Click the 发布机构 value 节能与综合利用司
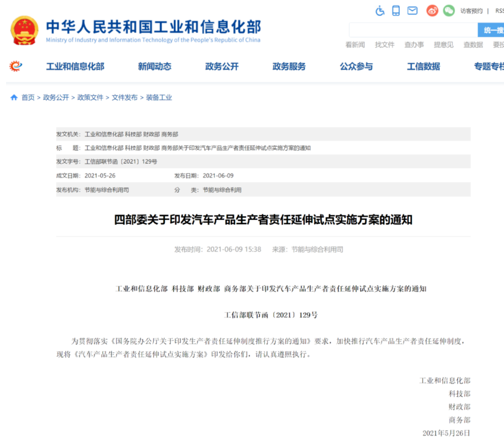 point(107,190)
